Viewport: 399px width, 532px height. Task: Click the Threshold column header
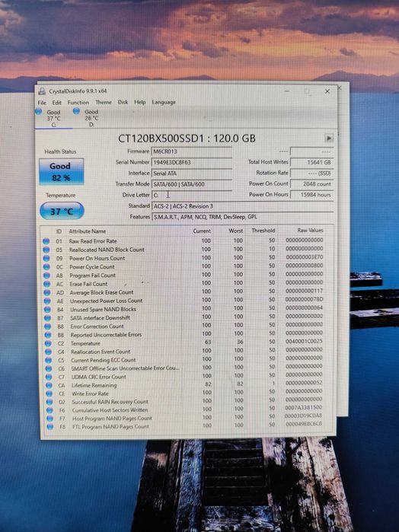[x=263, y=231]
